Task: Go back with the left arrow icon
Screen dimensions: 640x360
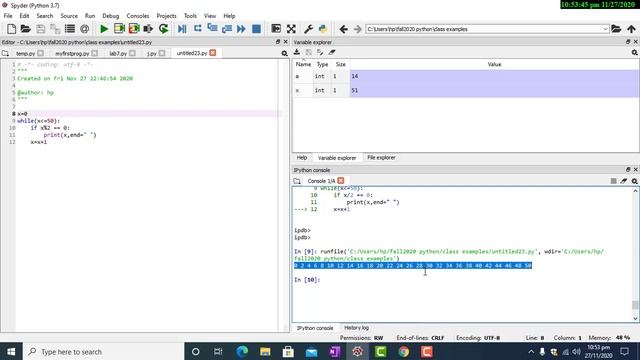Action: point(343,29)
